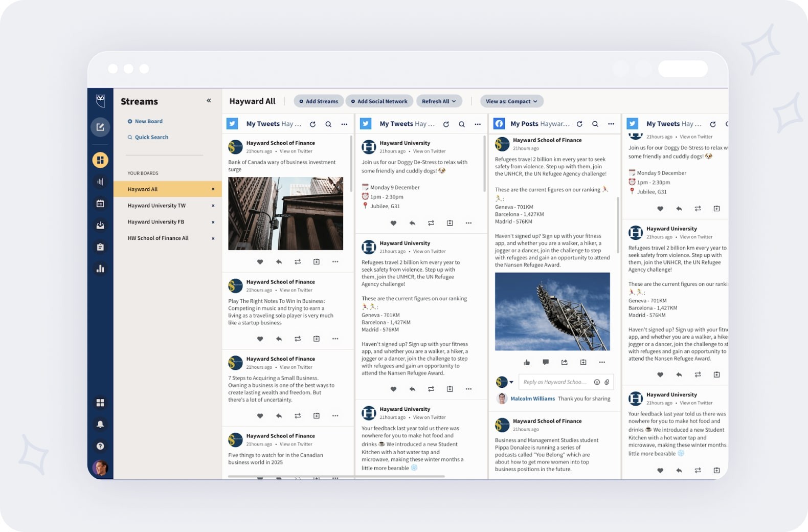Image resolution: width=808 pixels, height=532 pixels.
Task: Search within the first My Tweets stream
Action: (328, 124)
